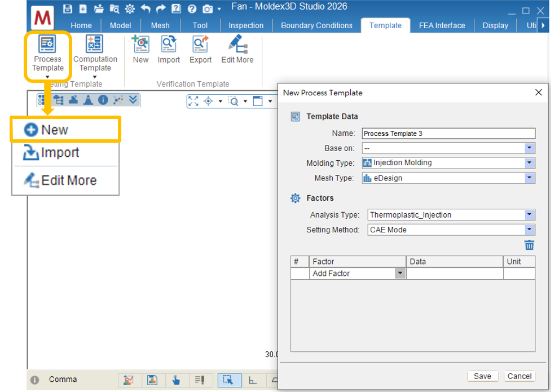Click the tree structure icon in panel toolbar
This screenshot has width=559, height=392.
pyautogui.click(x=59, y=100)
